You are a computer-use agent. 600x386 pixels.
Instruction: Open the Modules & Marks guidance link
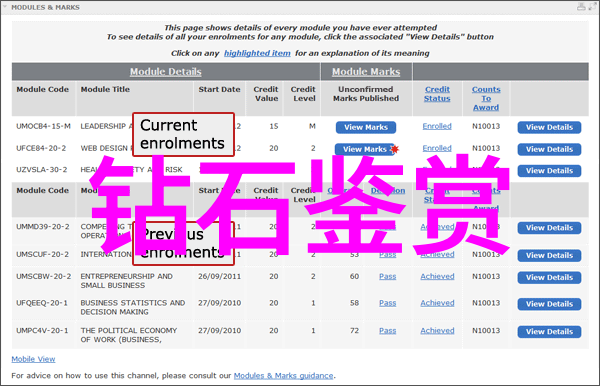click(x=284, y=376)
